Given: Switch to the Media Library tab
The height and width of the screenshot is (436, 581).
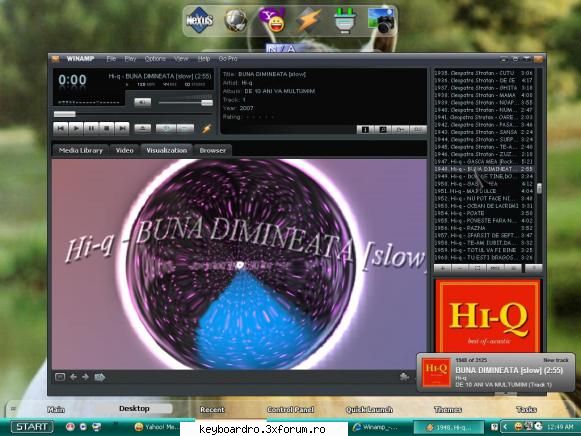Looking at the screenshot, I should point(81,150).
